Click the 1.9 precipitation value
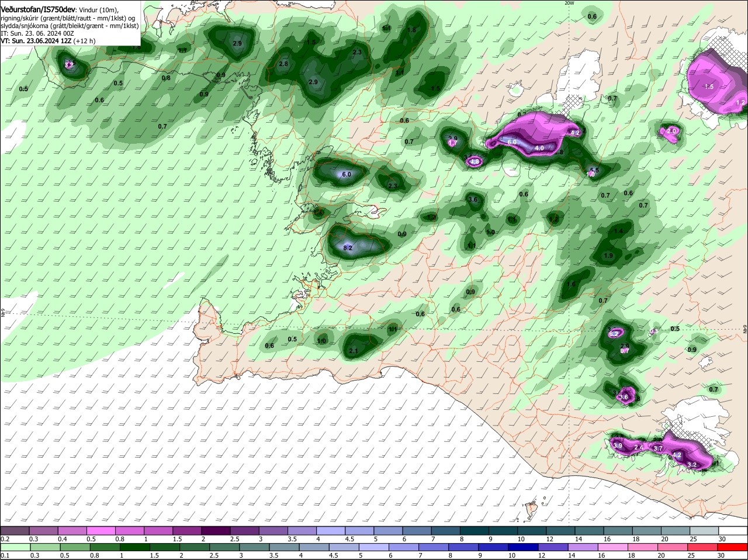The height and width of the screenshot is (560, 748). point(608,256)
